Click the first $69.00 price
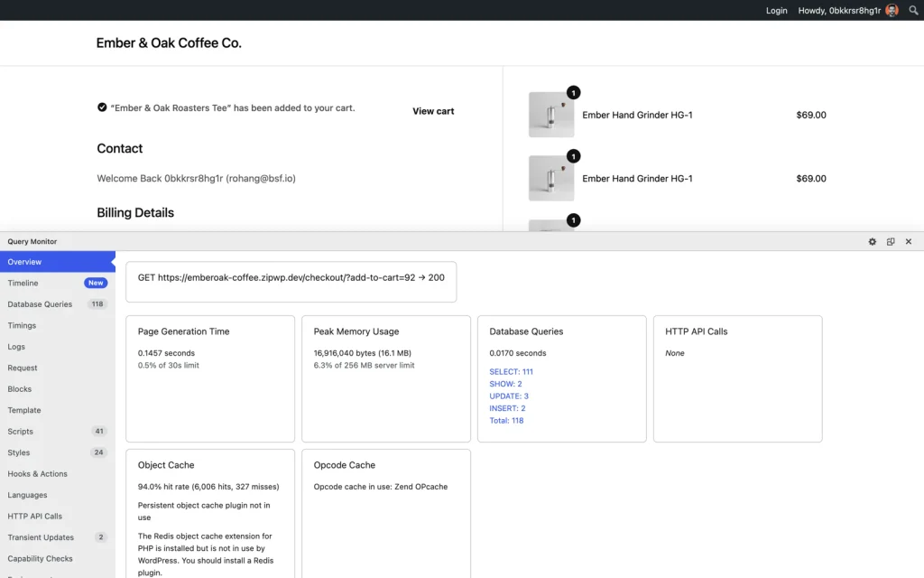This screenshot has height=578, width=924. [x=811, y=115]
